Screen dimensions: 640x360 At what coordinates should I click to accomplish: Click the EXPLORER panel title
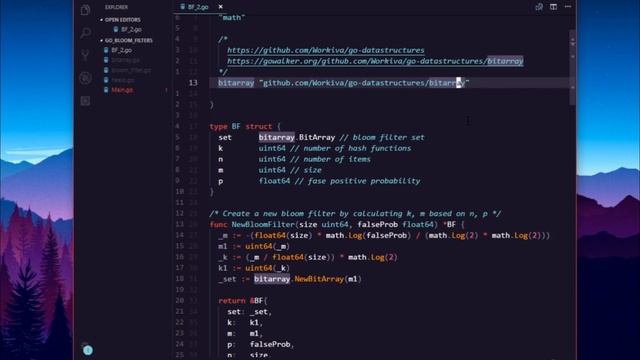tap(116, 7)
